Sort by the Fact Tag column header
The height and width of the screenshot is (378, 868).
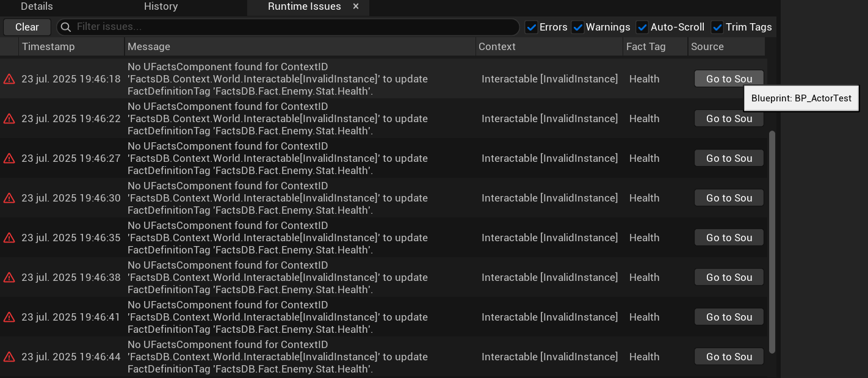(655, 46)
